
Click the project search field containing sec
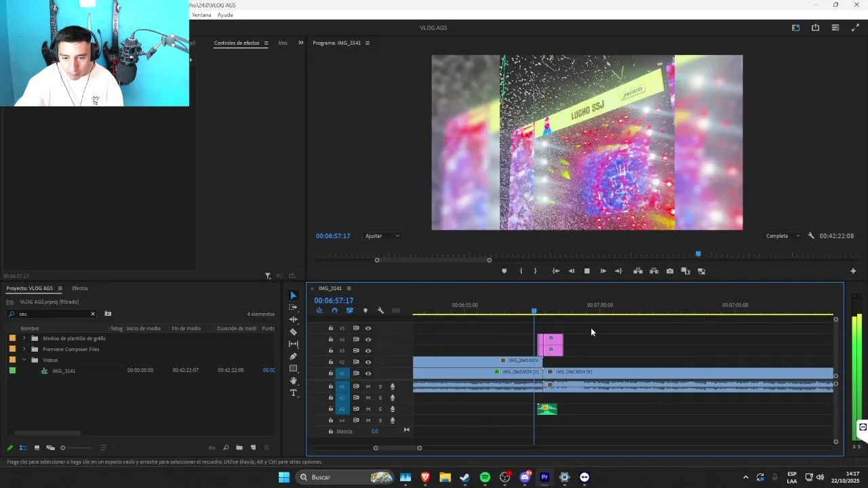pos(52,314)
